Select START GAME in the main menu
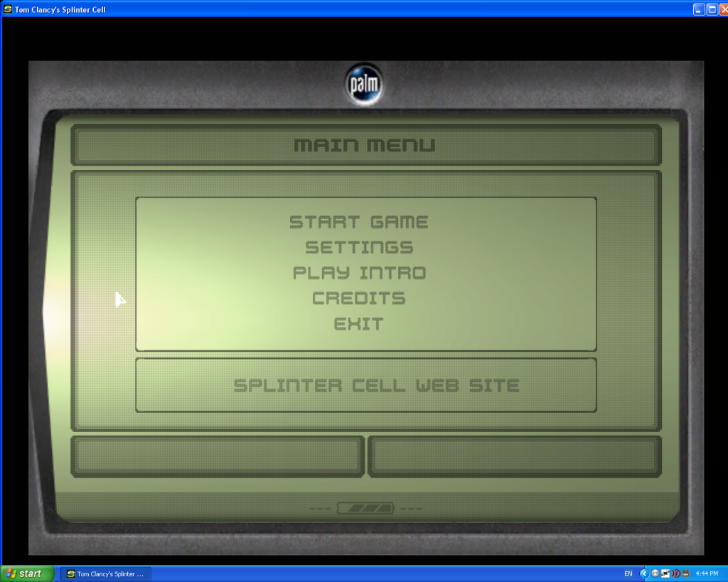The image size is (728, 582). click(x=358, y=222)
